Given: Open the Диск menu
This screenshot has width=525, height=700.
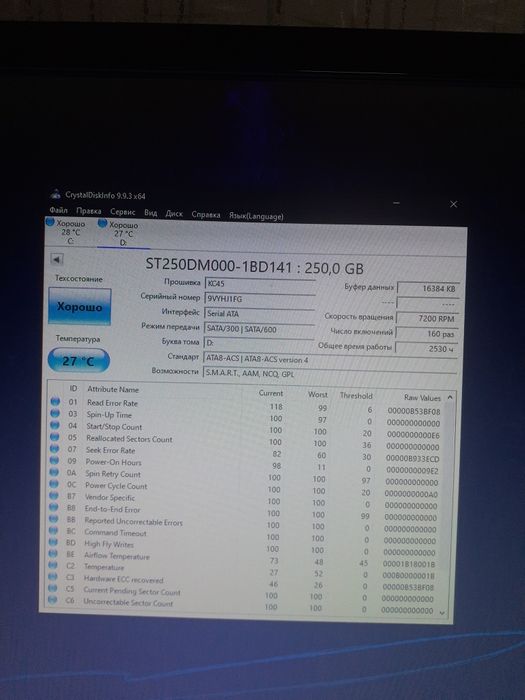Looking at the screenshot, I should click(174, 213).
